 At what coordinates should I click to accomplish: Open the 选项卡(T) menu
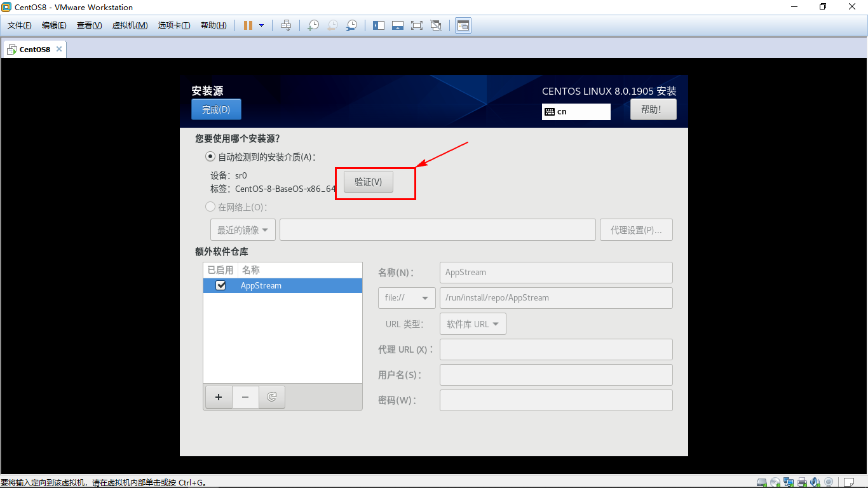coord(174,25)
